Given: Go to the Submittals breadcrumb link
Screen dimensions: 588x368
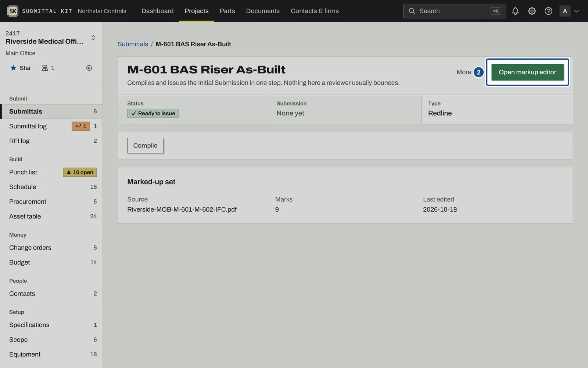Looking at the screenshot, I should click(x=133, y=44).
